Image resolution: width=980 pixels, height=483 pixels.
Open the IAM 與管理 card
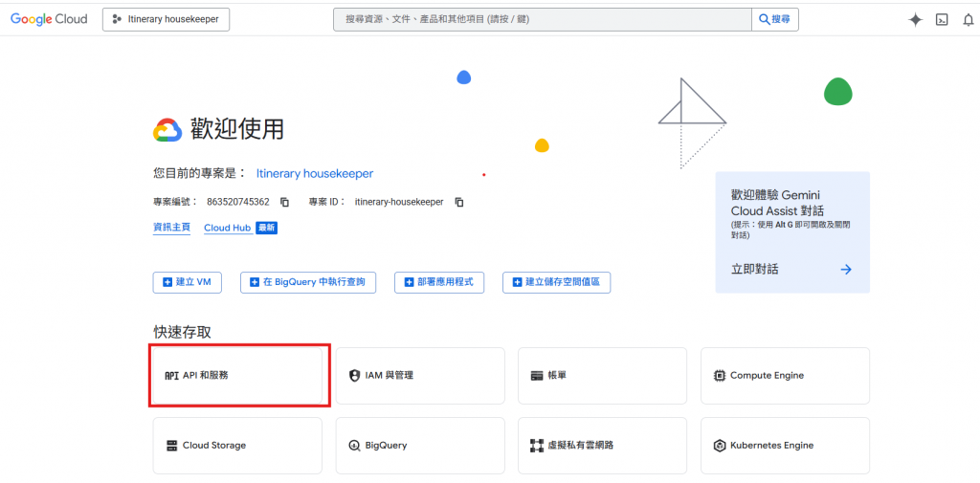click(x=420, y=376)
